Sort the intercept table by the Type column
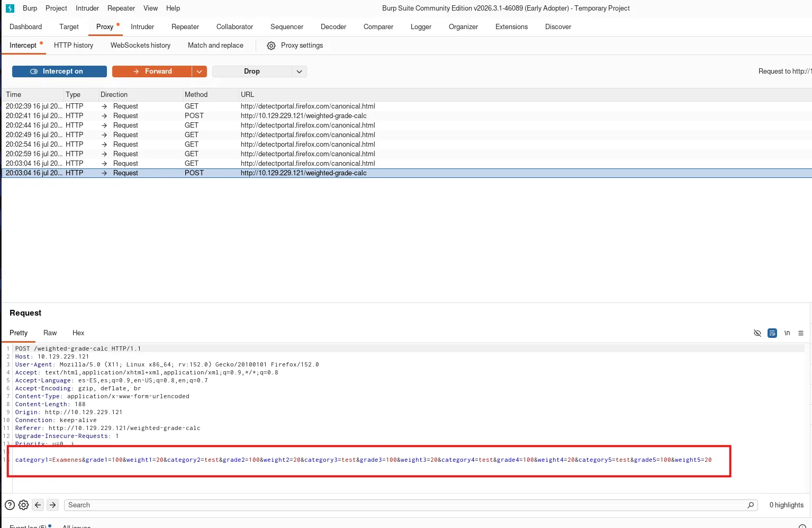 coord(80,95)
